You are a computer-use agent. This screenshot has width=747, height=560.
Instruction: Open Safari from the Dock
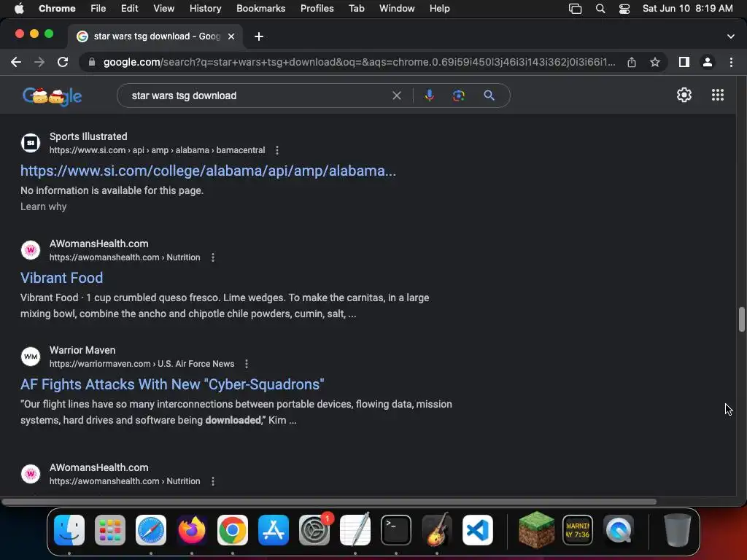pos(151,530)
